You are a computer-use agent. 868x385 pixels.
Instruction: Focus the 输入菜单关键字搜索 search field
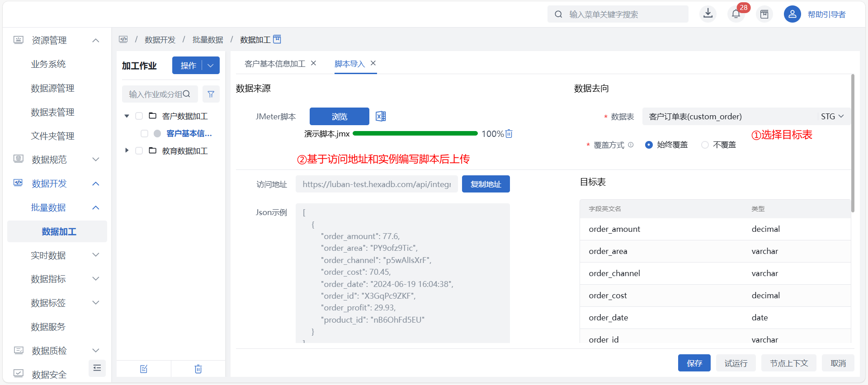tap(618, 14)
